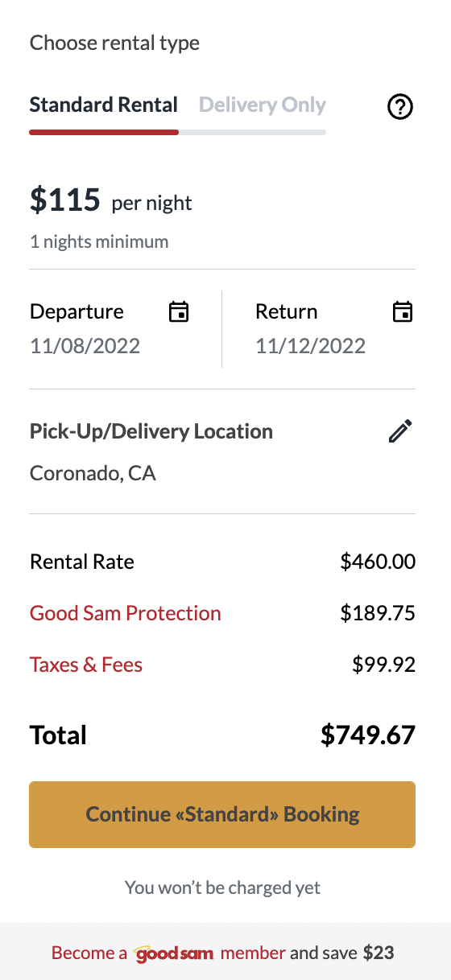Click the 11/12/2022 return date

click(x=311, y=346)
